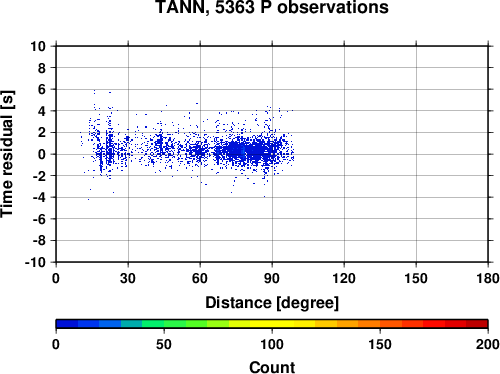Click colorbar tick label '50'
The image size is (500, 374).
tap(164, 344)
